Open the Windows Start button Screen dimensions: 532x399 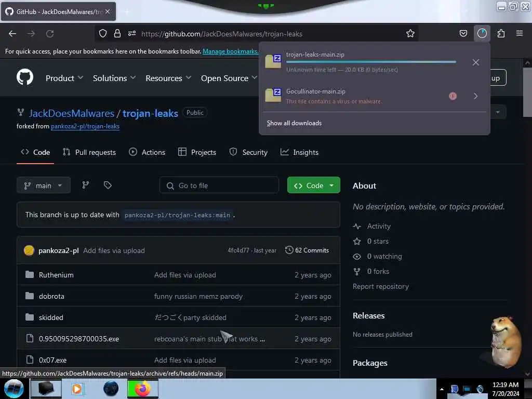(14, 389)
